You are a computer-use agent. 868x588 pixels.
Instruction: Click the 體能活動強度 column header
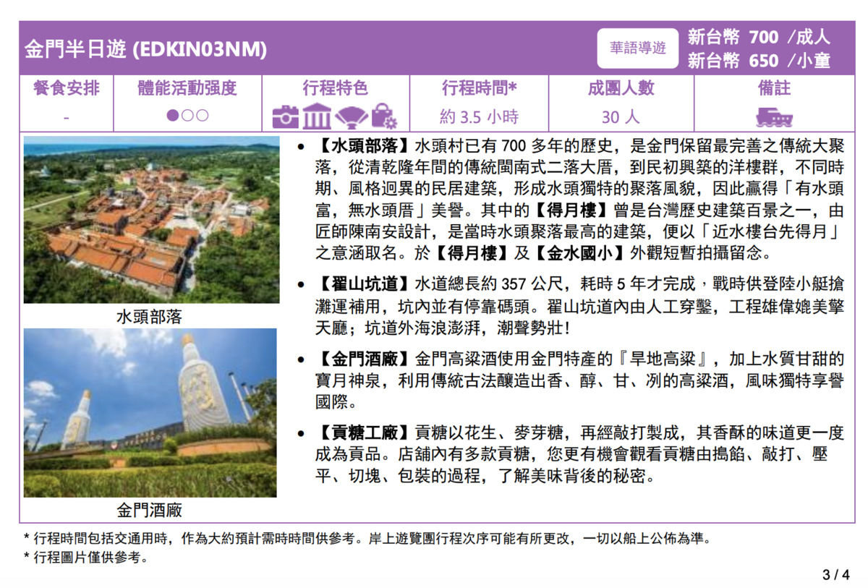pos(187,89)
